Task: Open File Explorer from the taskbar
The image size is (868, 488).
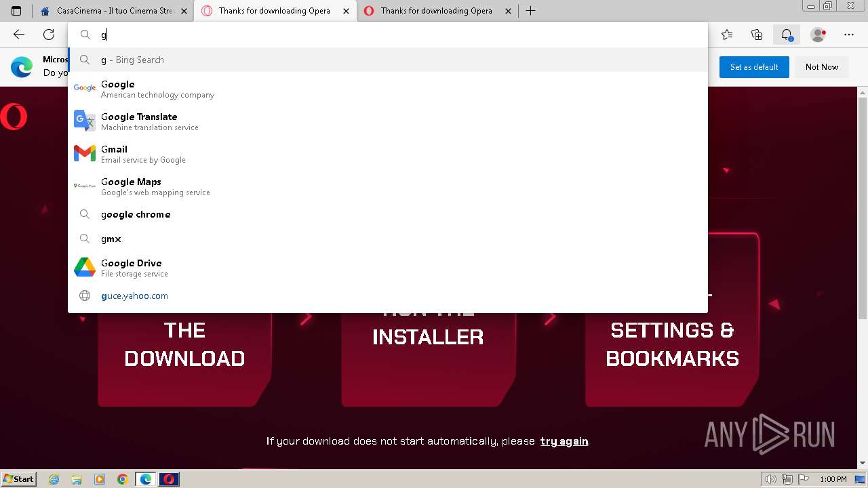Action: tap(77, 479)
